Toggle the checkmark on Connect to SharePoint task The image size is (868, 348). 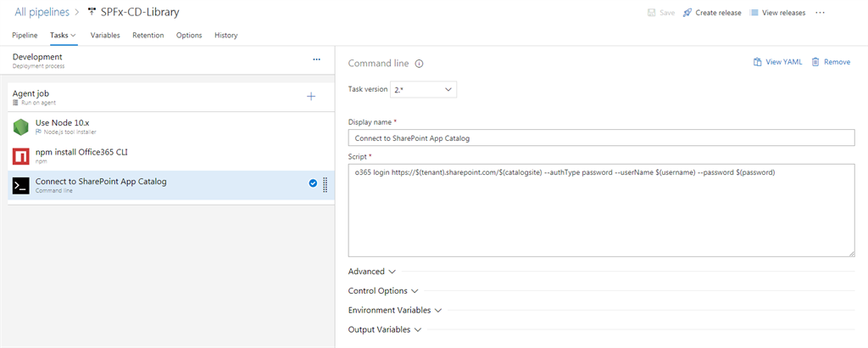313,183
